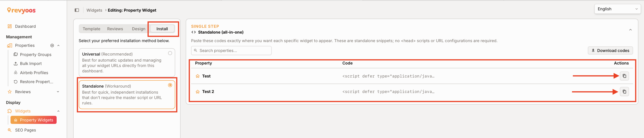Switch to the Template tab

tap(92, 29)
